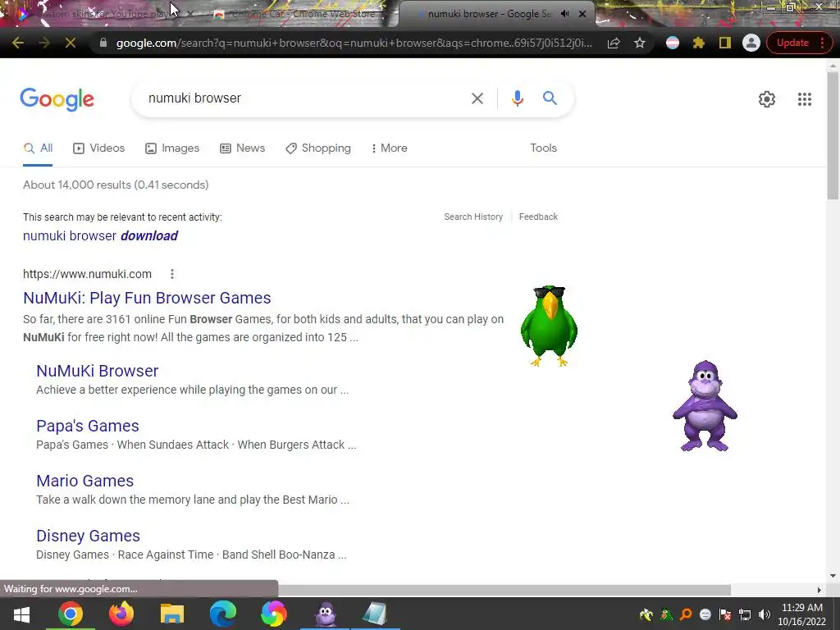Switch to the News tab
Viewport: 840px width, 630px height.
click(243, 148)
